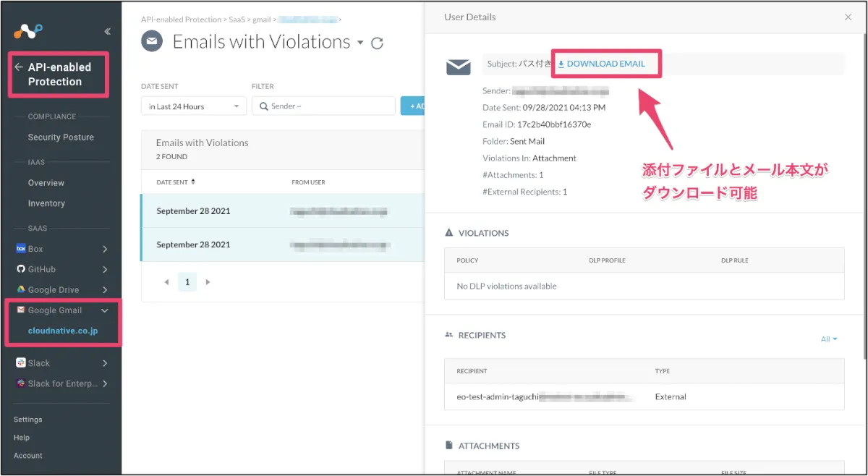Open the Date Sent dropdown
Image resolution: width=868 pixels, height=476 pixels.
[194, 106]
